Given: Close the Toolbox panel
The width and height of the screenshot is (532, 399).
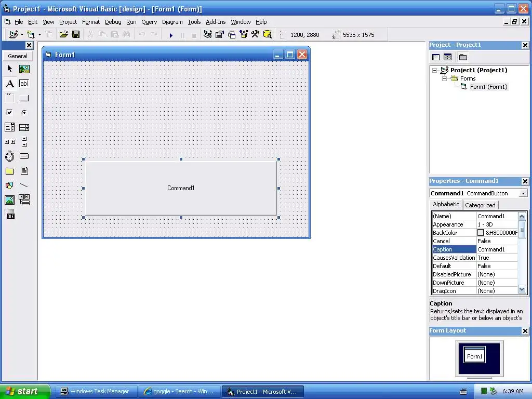Looking at the screenshot, I should 29,45.
